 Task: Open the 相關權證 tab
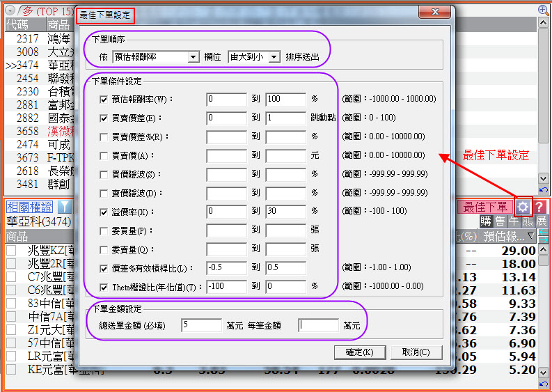(29, 207)
